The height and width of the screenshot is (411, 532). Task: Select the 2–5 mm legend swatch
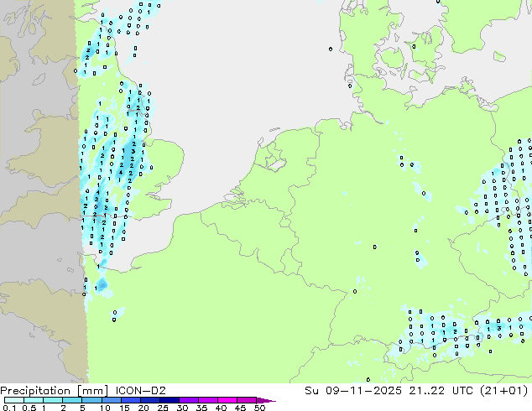coord(72,400)
